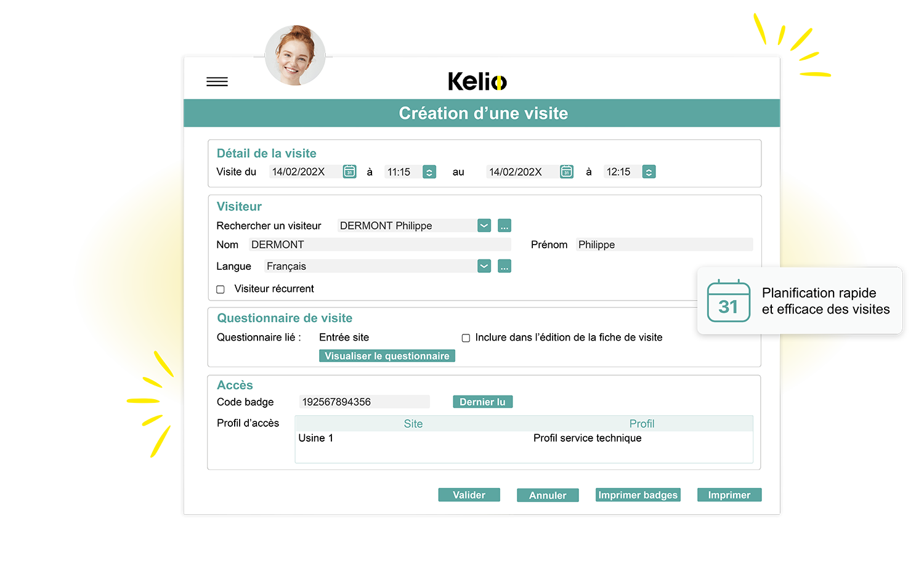Click the Profil column header
Screen dimensions: 924x579
pos(642,424)
